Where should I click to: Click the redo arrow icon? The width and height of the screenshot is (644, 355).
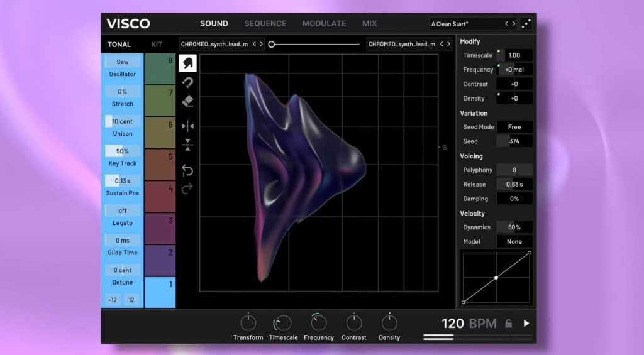(187, 188)
